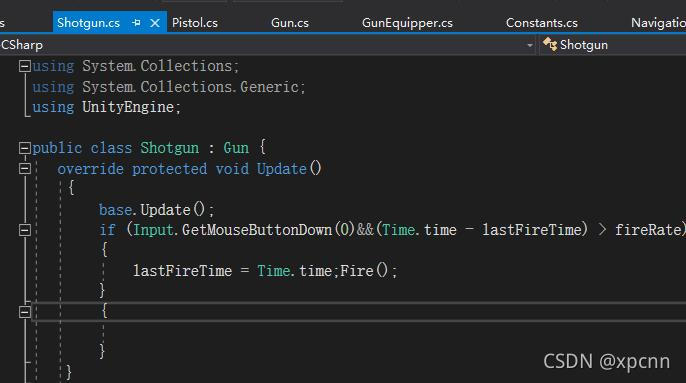Open the partially visible Navigation tab

pos(658,23)
